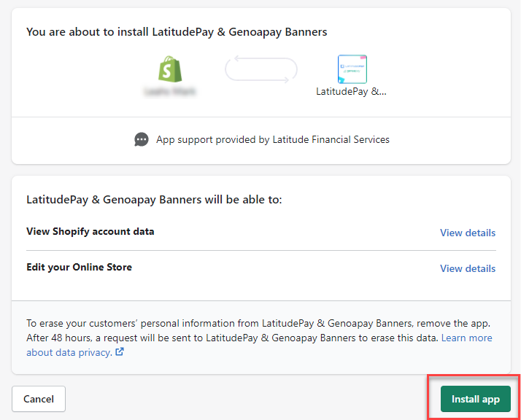The image size is (521, 420).
Task: View details for Shopify account data
Action: point(468,233)
